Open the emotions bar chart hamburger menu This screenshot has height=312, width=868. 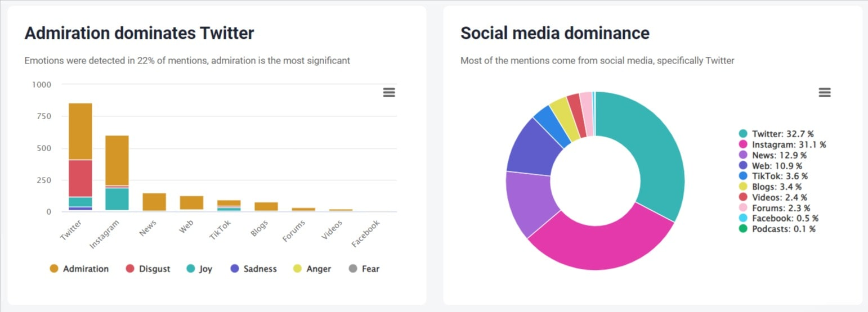click(x=389, y=93)
